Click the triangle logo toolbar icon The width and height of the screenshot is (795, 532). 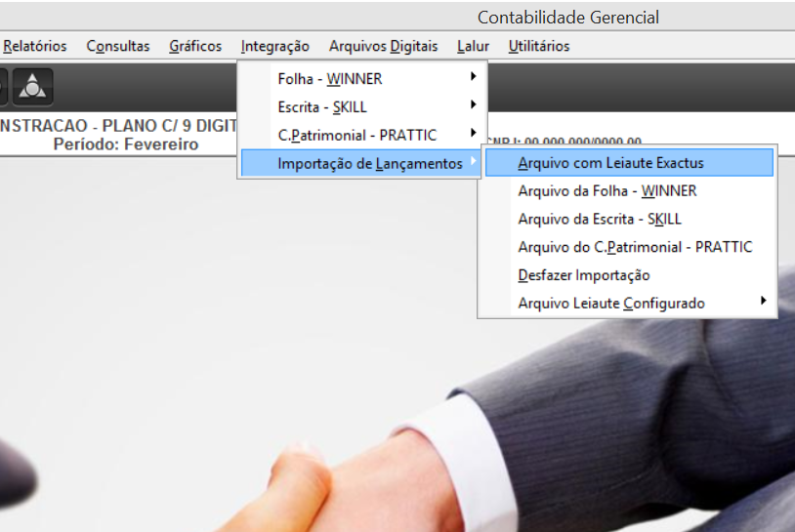click(x=32, y=86)
